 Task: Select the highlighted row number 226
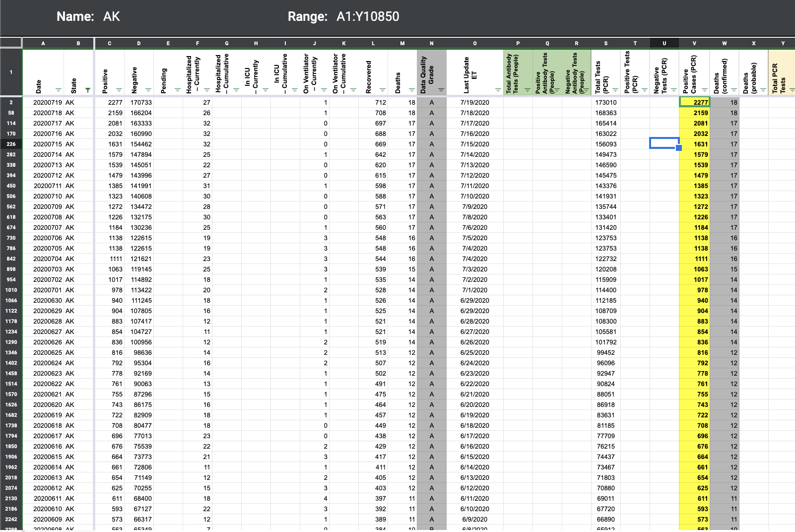(11, 144)
